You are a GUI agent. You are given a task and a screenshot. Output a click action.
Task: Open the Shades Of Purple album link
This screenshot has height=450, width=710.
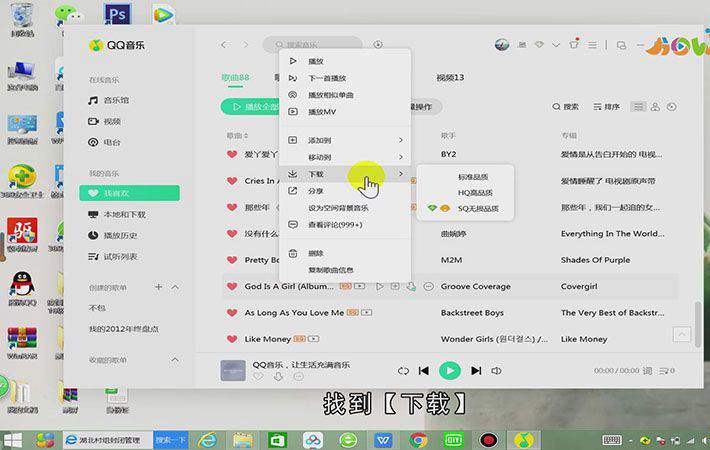tap(595, 260)
